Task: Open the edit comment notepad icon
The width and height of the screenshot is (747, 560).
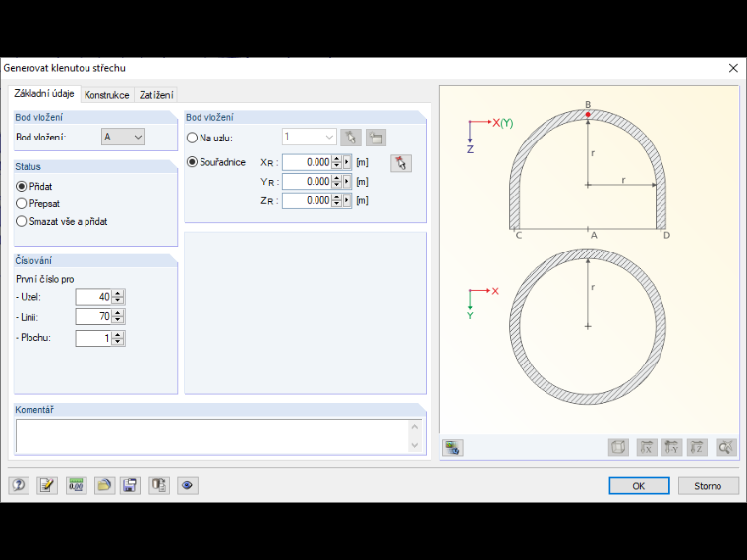Action: click(x=47, y=485)
